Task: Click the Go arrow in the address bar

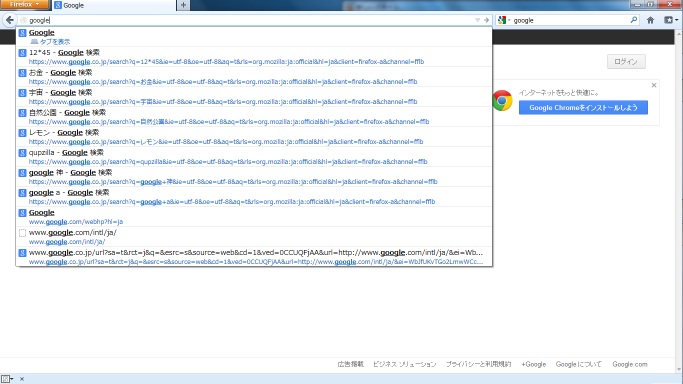Action: (486, 20)
